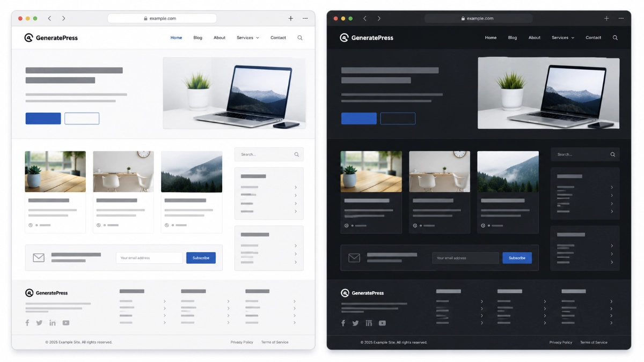The width and height of the screenshot is (644, 362).
Task: Open Terms of Service link in light window
Action: (x=275, y=342)
